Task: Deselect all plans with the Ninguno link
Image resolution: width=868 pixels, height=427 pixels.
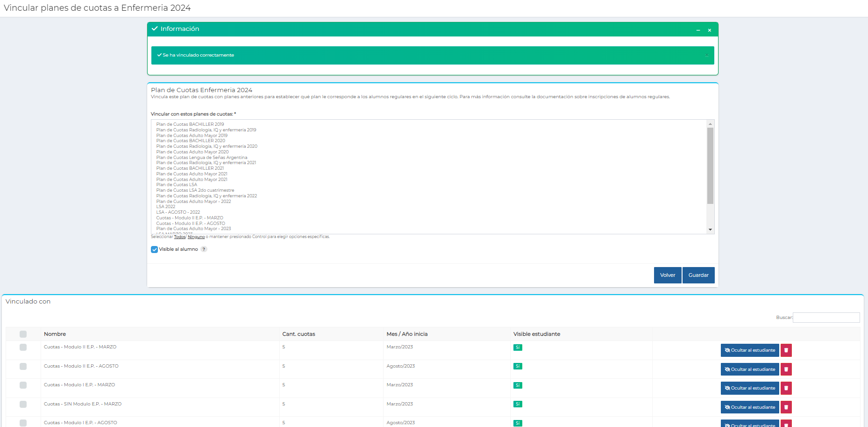Action: (196, 237)
